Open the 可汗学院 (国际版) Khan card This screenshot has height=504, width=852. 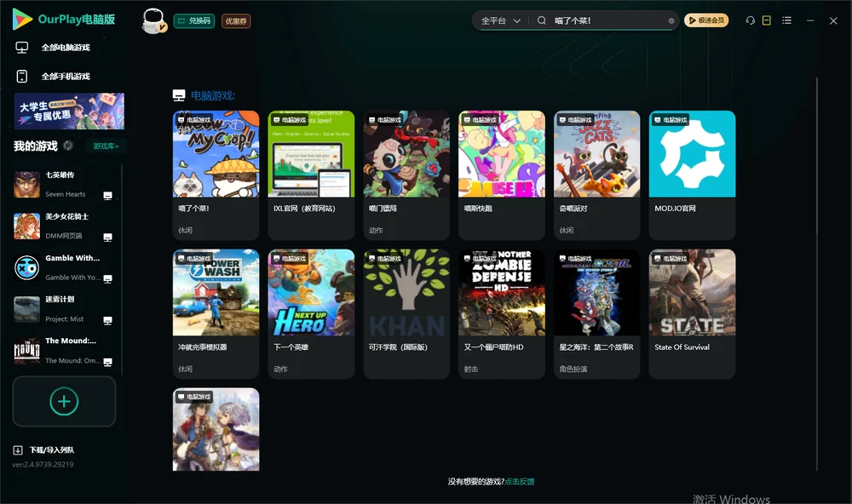pos(406,314)
